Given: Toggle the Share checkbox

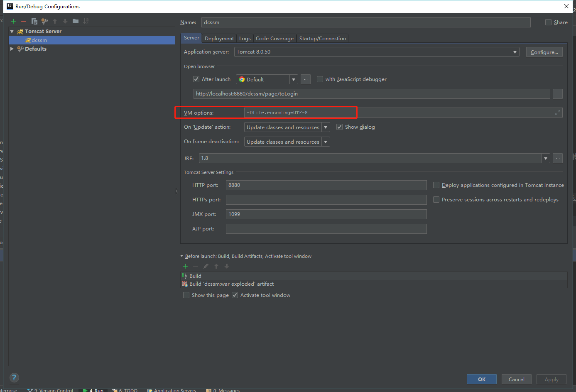Looking at the screenshot, I should (548, 22).
